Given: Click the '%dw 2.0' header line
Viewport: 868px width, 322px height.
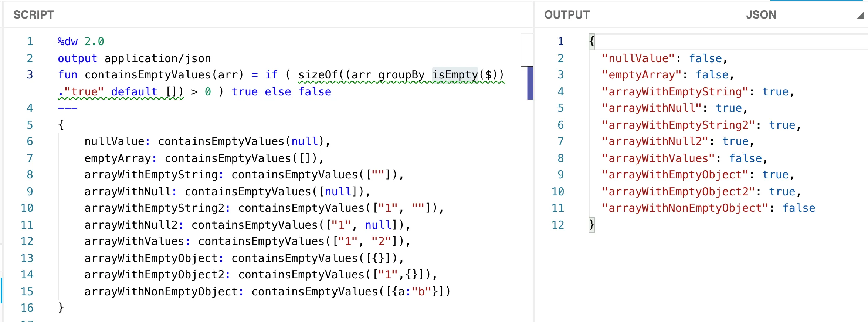Looking at the screenshot, I should (81, 41).
